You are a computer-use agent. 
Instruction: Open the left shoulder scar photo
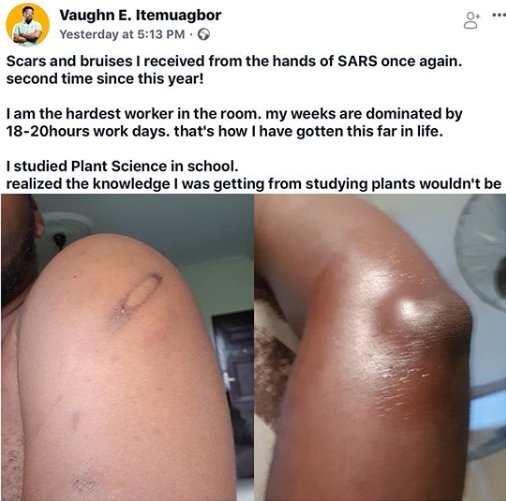(127, 347)
